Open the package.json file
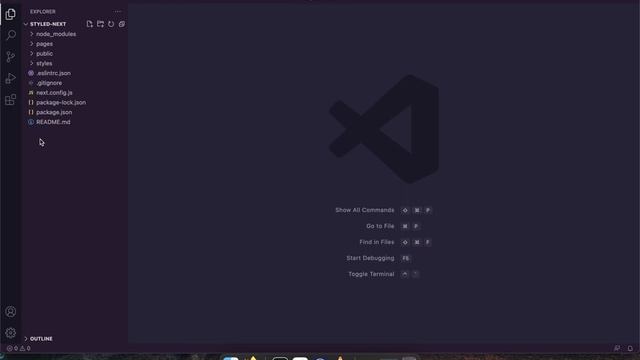This screenshot has width=640, height=360. pyautogui.click(x=54, y=112)
